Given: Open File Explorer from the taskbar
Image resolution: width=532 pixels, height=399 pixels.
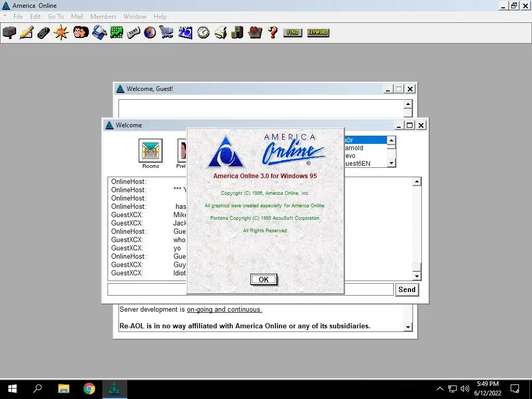Looking at the screenshot, I should [63, 389].
